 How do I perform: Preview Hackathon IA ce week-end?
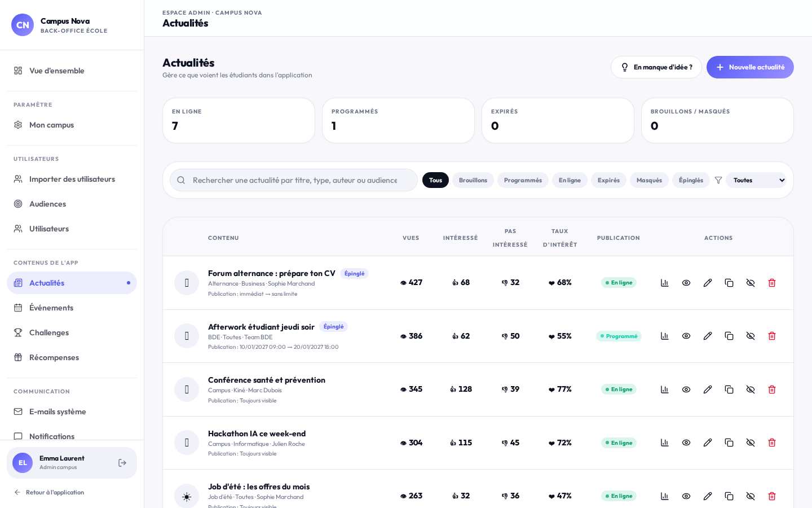686,443
